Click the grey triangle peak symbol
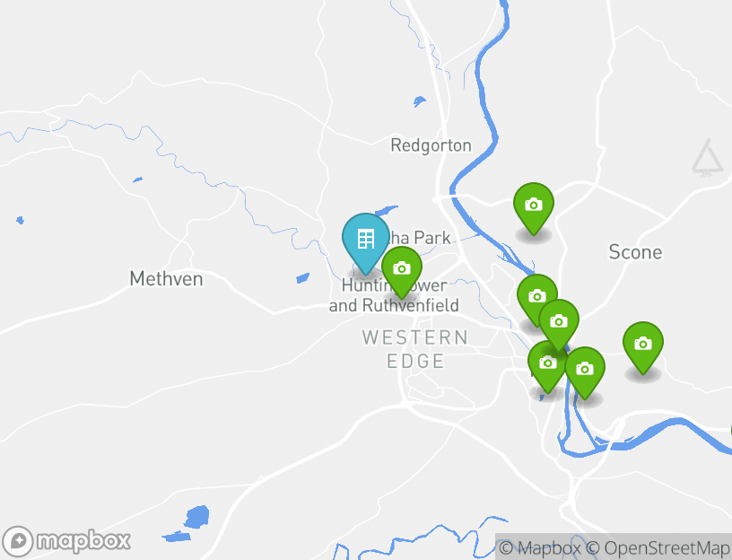 [x=708, y=158]
